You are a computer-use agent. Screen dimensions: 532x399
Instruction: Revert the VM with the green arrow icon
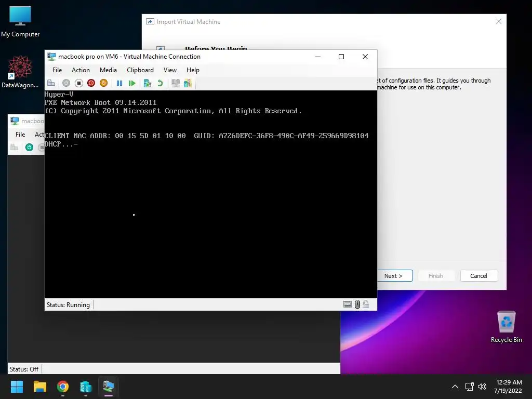tap(160, 83)
